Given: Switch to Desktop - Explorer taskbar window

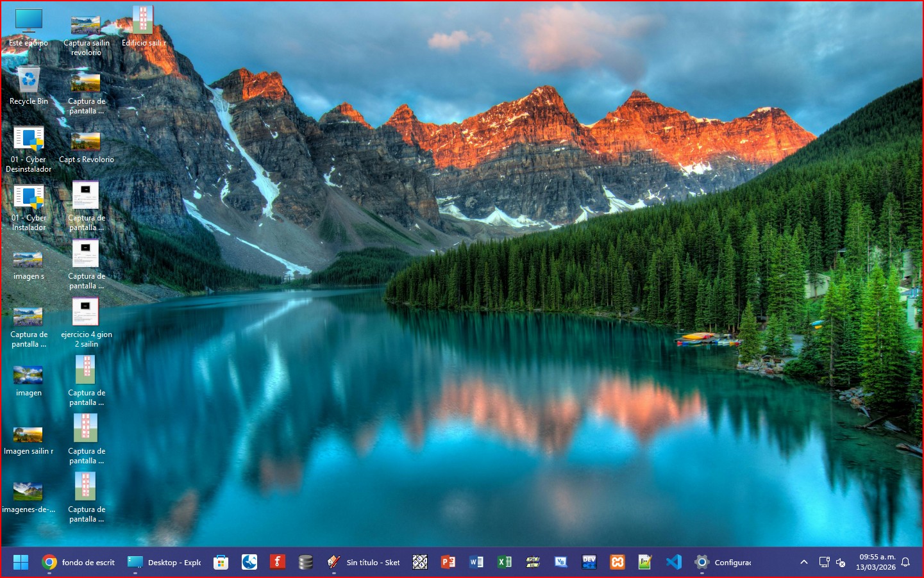Looking at the screenshot, I should click(x=165, y=562).
